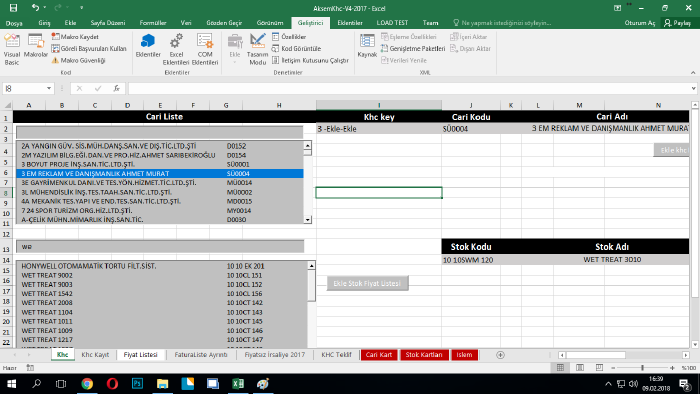
Task: Open the Özellikler properties
Action: coord(289,37)
